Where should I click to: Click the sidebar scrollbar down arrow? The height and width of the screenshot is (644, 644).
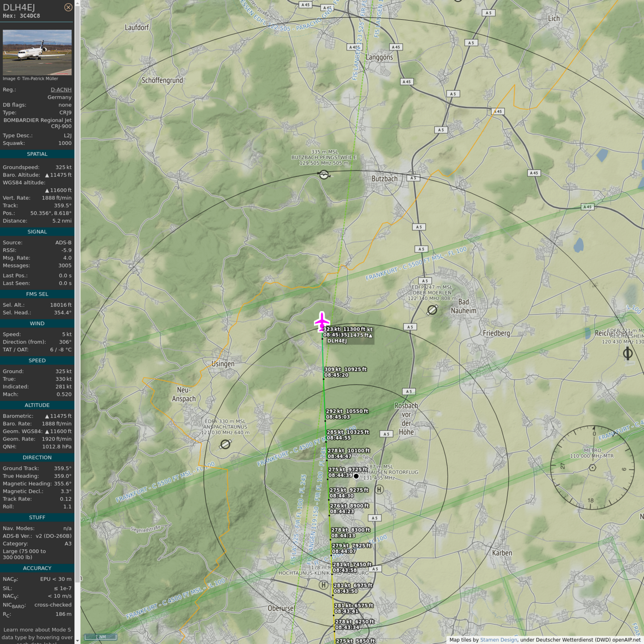click(77, 640)
